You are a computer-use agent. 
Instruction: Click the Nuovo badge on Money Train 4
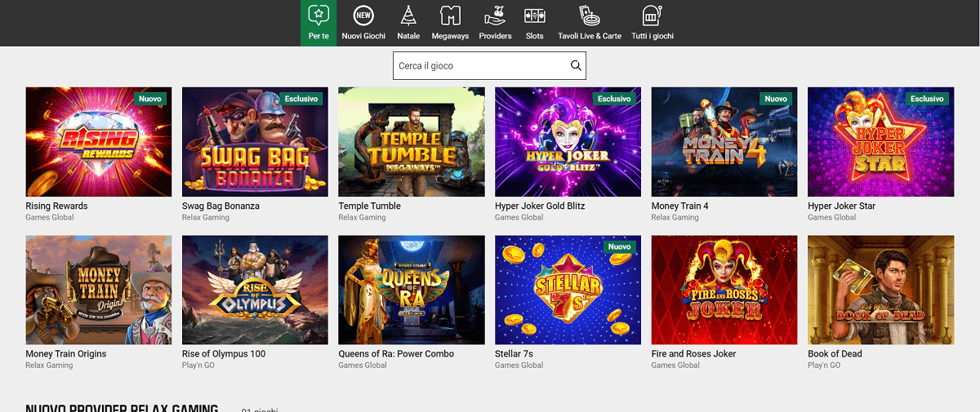[x=777, y=99]
